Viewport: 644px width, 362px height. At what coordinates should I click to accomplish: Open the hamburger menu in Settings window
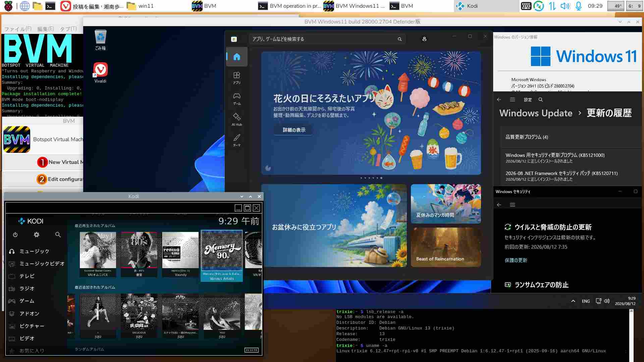pyautogui.click(x=512, y=100)
